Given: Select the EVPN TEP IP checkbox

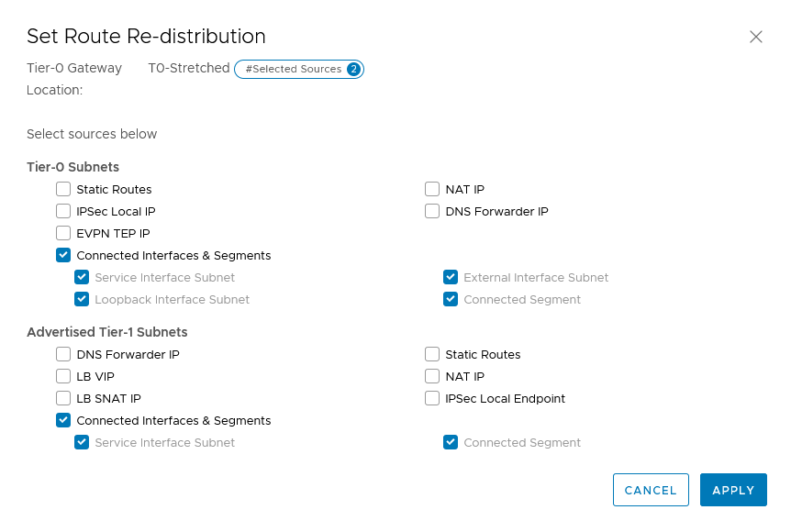Looking at the screenshot, I should (x=63, y=233).
